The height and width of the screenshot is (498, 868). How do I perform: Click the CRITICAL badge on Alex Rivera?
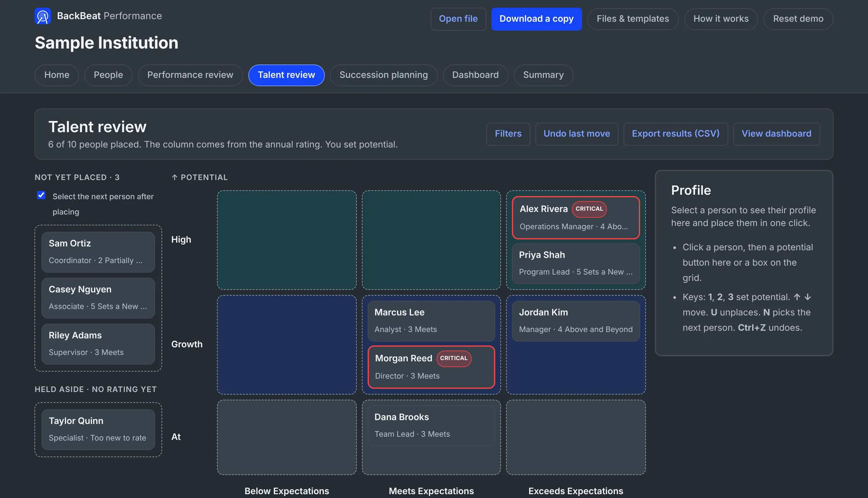[589, 209]
